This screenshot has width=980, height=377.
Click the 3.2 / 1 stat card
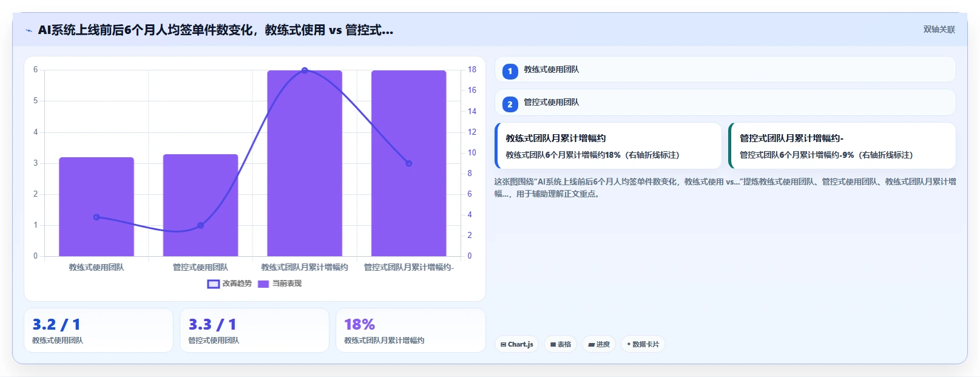click(x=98, y=330)
